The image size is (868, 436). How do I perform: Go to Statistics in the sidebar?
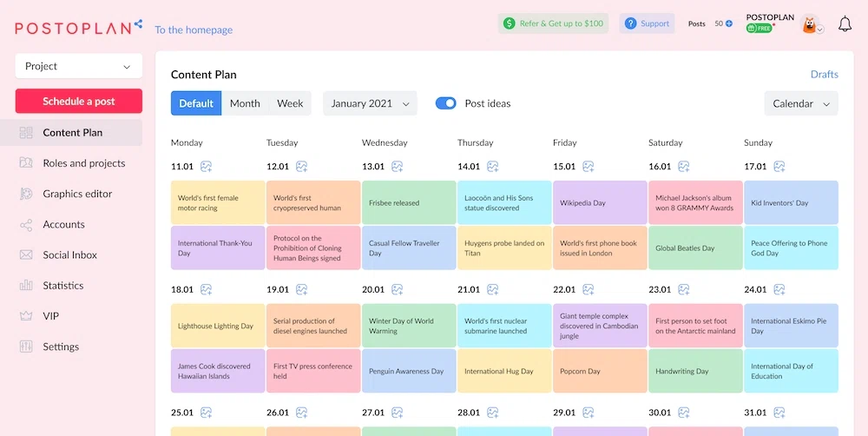[x=63, y=286]
